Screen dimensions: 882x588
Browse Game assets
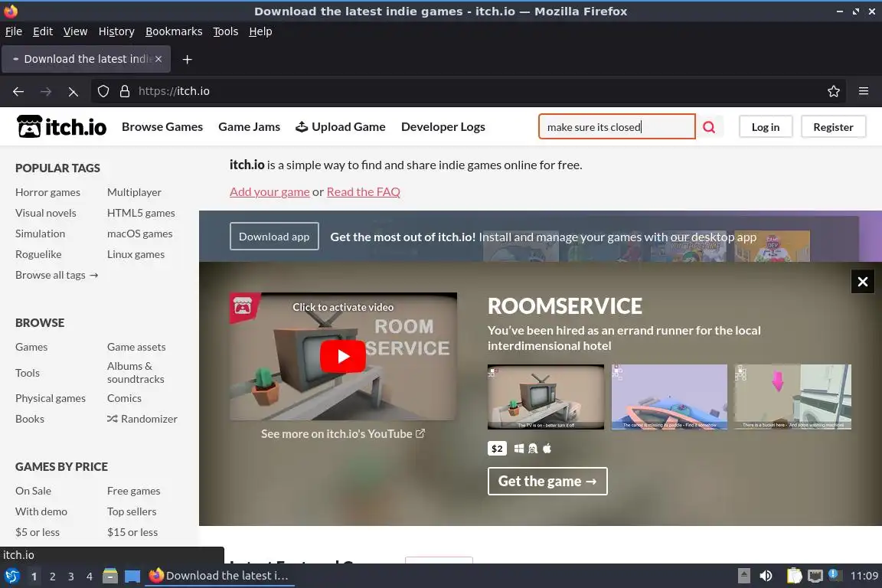[x=137, y=347]
